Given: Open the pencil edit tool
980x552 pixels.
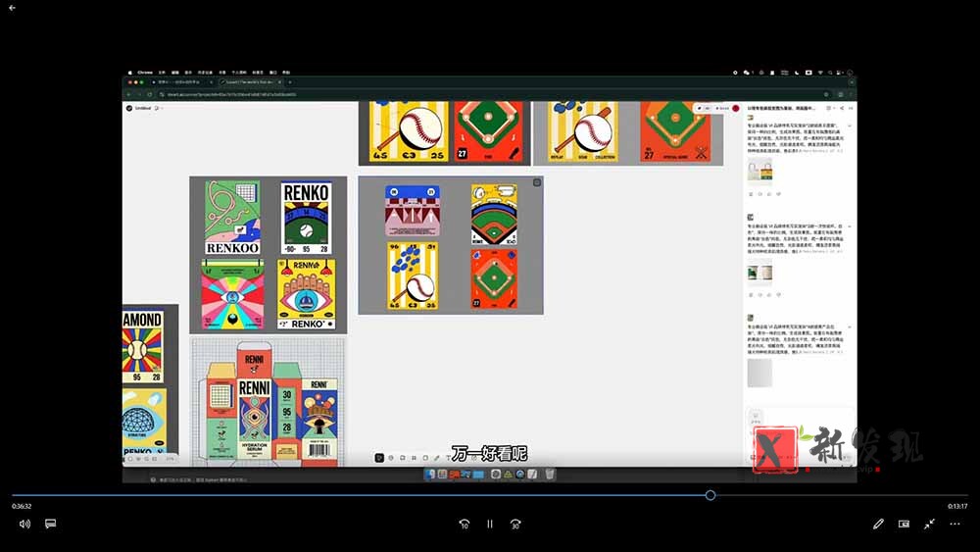Looking at the screenshot, I should pyautogui.click(x=878, y=524).
